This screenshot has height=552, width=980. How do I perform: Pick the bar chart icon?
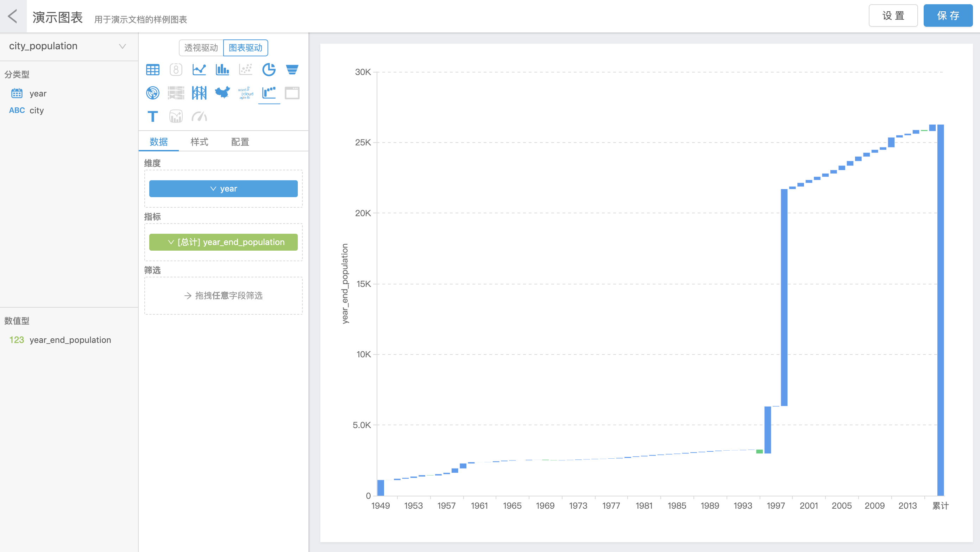click(222, 70)
